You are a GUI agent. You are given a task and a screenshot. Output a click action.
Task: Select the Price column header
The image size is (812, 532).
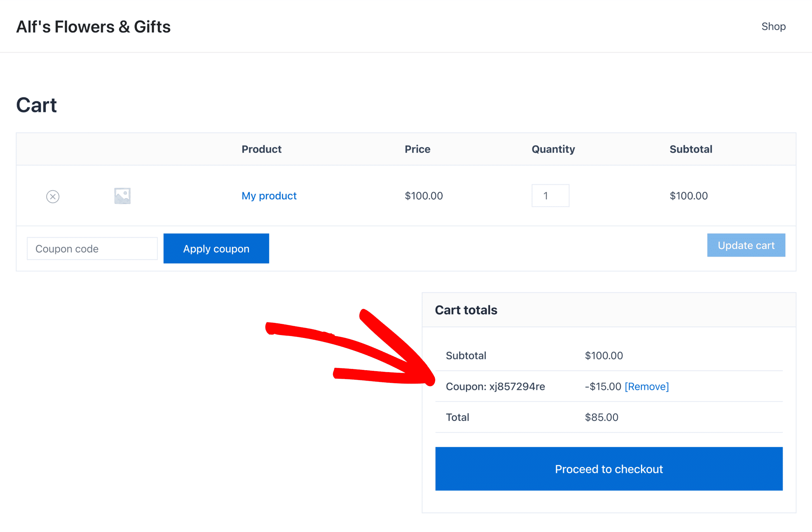417,149
